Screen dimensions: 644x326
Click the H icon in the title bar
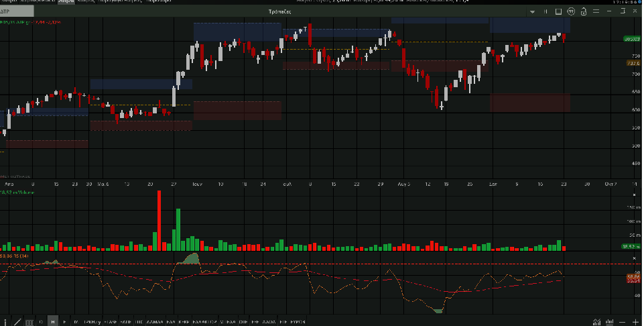click(545, 11)
